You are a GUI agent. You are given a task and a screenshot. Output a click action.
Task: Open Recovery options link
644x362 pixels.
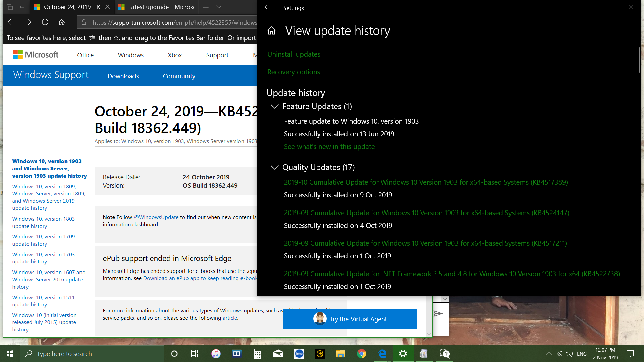(293, 72)
